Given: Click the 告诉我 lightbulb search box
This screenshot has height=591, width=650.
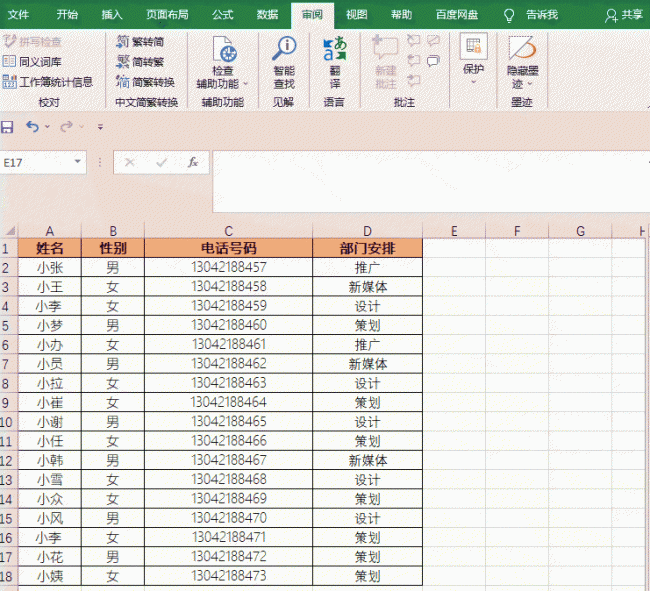Looking at the screenshot, I should [531, 15].
